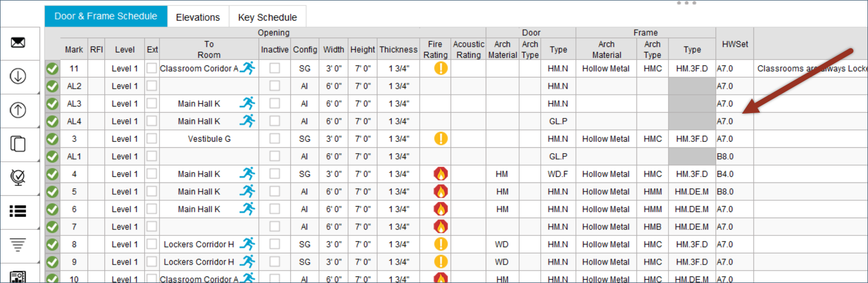Click the fire rating icon for door 4
Viewport: 868px width, 283px height.
pyautogui.click(x=441, y=174)
